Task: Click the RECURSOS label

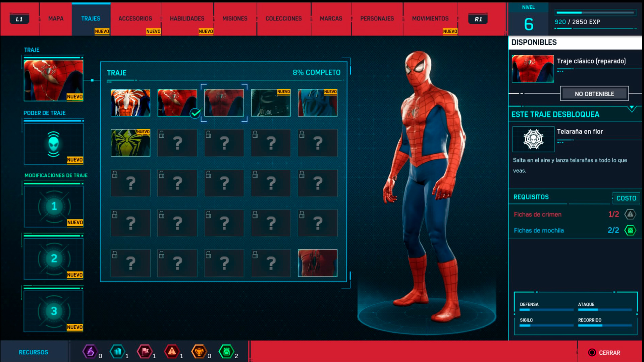Action: coord(33,352)
